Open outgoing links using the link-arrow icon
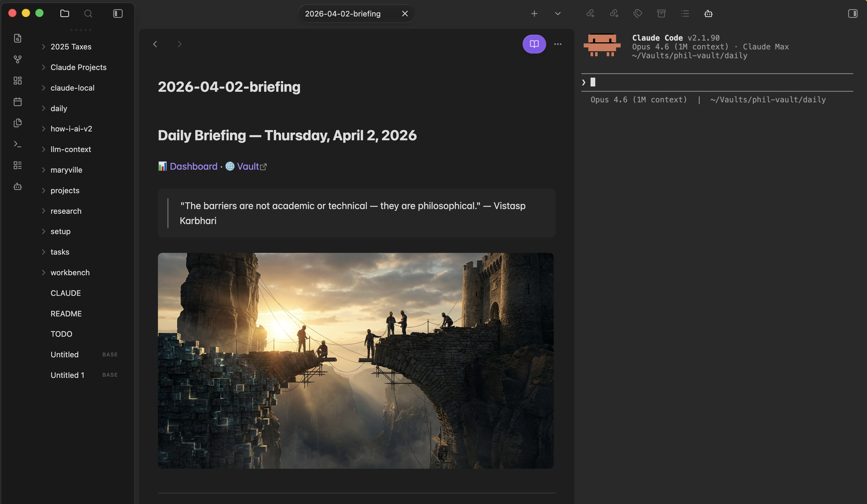 click(x=614, y=14)
